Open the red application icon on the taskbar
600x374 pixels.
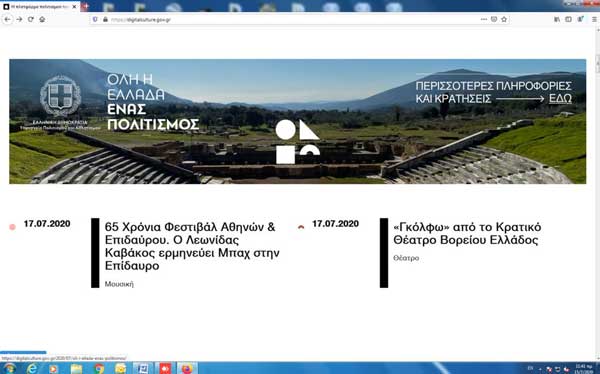pyautogui.click(x=165, y=368)
